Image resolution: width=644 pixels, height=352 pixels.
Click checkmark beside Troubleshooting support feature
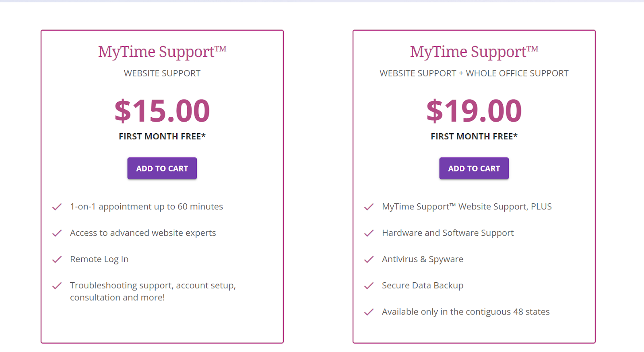57,286
